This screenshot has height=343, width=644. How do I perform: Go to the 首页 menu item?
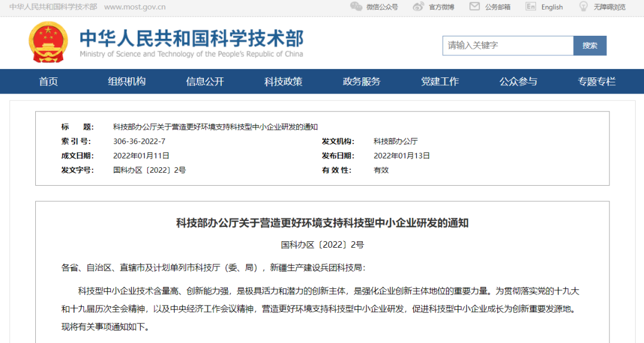48,82
